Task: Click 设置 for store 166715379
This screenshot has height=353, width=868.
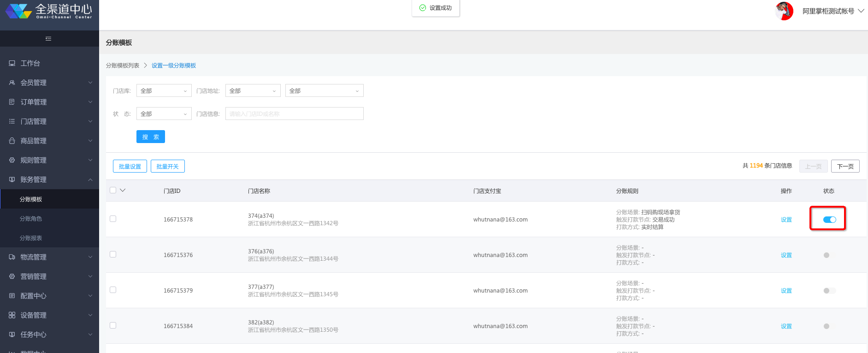Action: pos(786,291)
